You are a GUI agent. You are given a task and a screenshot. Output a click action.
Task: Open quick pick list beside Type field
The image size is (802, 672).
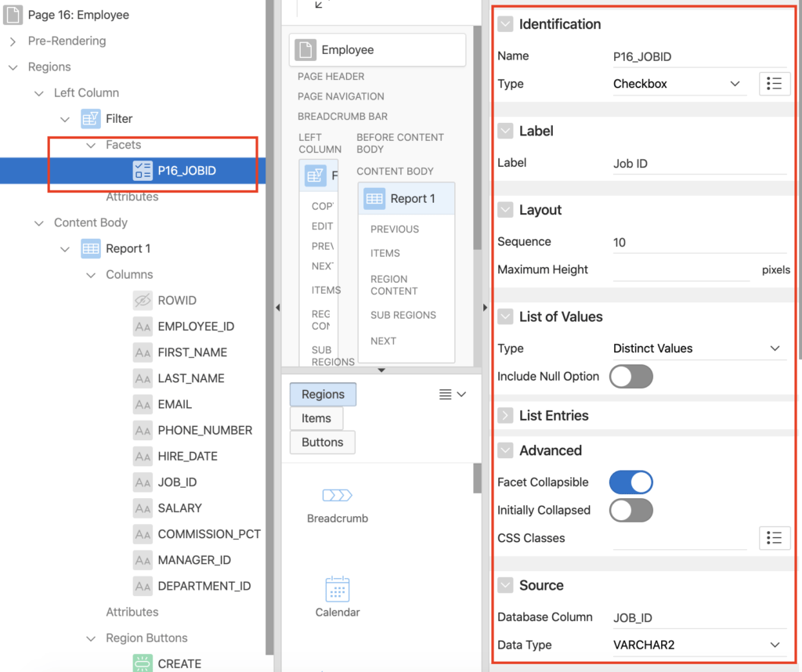775,83
